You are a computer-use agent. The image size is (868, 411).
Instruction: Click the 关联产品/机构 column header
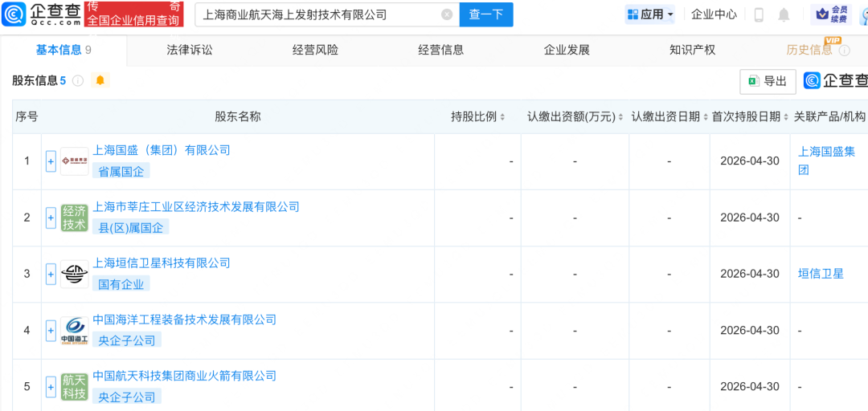[x=829, y=116]
